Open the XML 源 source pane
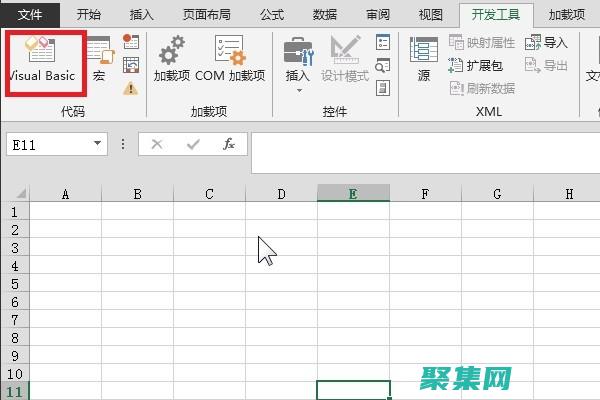 tap(424, 59)
